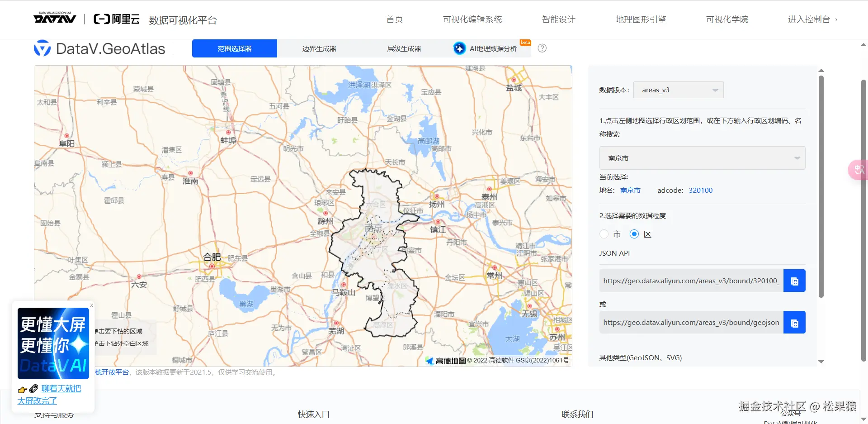
Task: Click the DataV AI promo banner image
Action: (x=53, y=343)
